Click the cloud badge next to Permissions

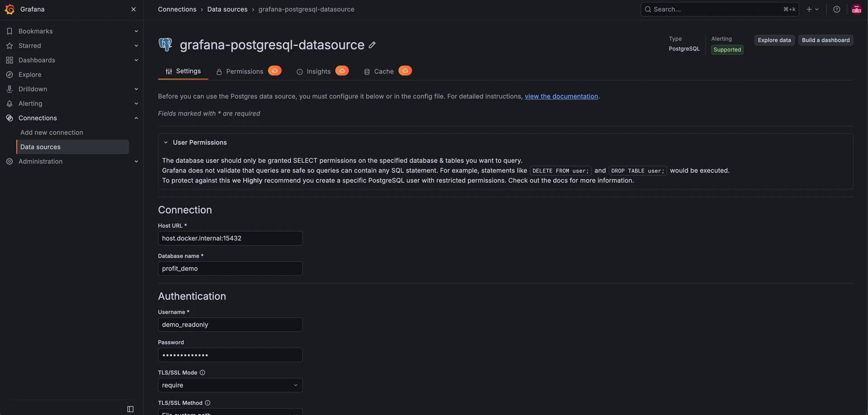(x=275, y=71)
